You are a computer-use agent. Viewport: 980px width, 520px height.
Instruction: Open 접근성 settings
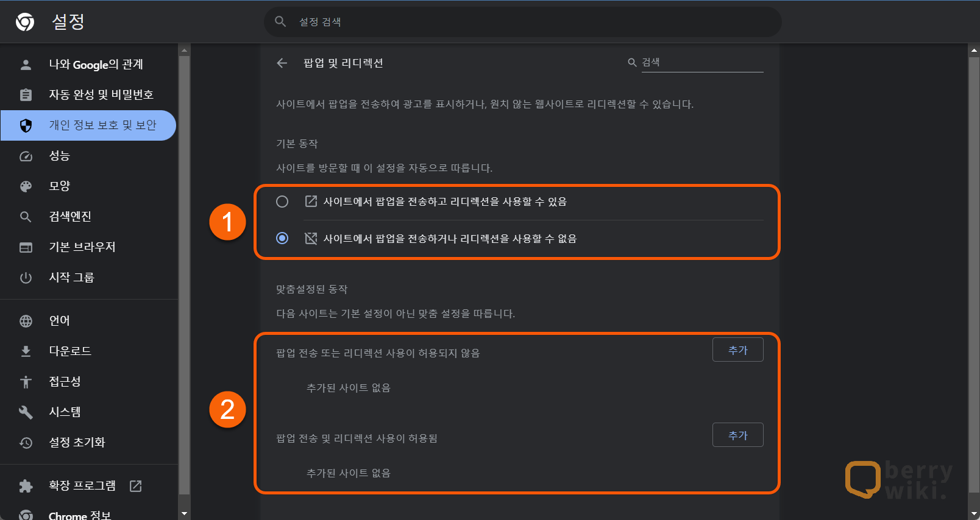point(88,382)
